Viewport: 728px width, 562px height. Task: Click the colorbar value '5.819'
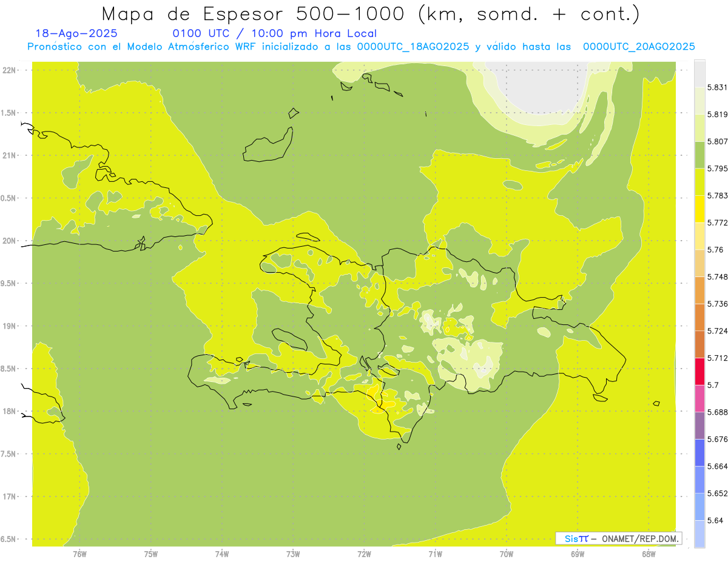(717, 115)
